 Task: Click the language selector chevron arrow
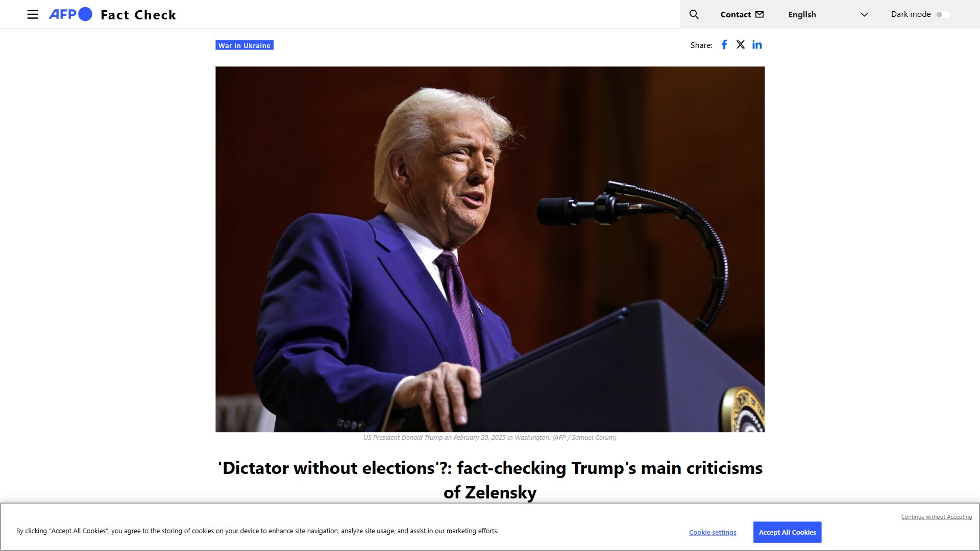(864, 14)
